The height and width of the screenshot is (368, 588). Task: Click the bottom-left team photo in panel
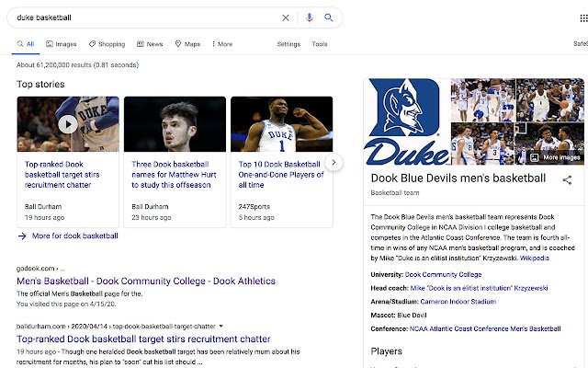click(483, 144)
